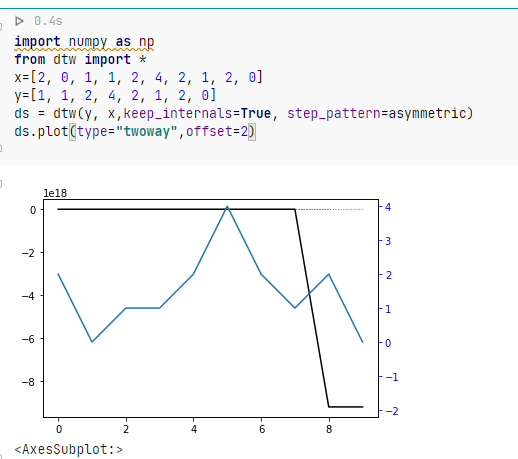Click the x-axis tick label 2

point(126,429)
